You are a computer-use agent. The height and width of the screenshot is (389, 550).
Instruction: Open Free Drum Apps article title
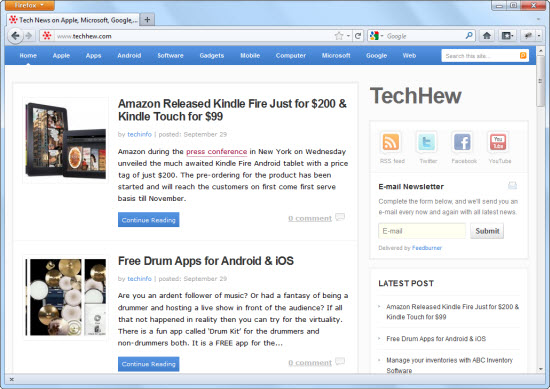click(206, 261)
